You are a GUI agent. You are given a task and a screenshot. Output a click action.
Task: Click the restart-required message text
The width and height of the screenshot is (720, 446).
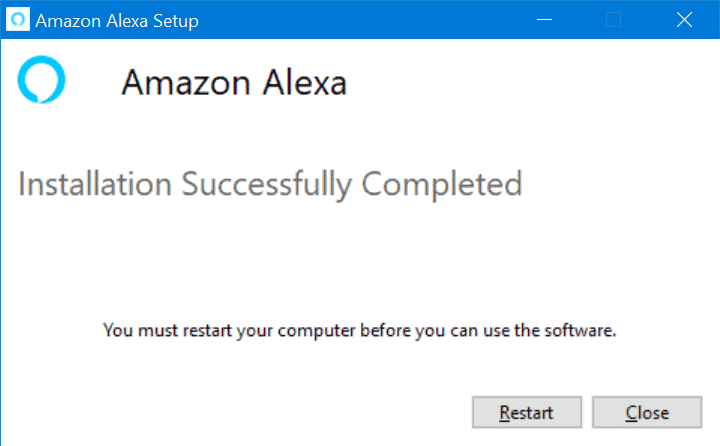[x=360, y=330]
